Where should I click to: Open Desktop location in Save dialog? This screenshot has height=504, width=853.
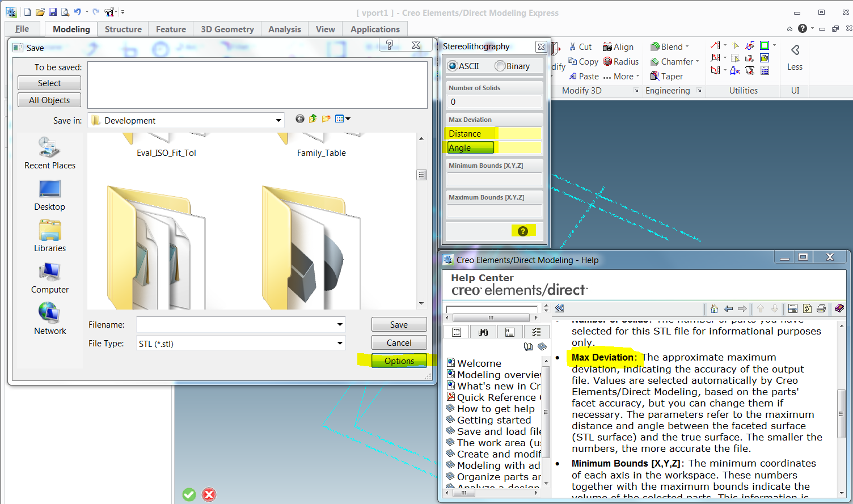click(50, 195)
